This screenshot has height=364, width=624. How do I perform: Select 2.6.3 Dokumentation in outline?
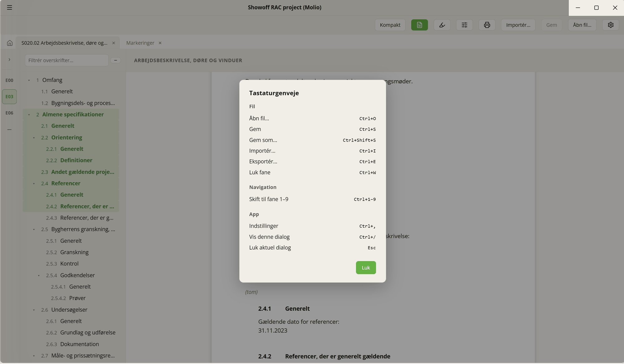[71, 344]
